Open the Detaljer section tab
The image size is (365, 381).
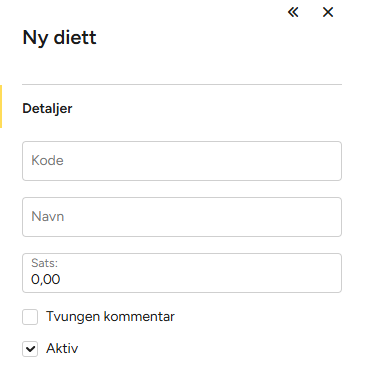pyautogui.click(x=47, y=108)
